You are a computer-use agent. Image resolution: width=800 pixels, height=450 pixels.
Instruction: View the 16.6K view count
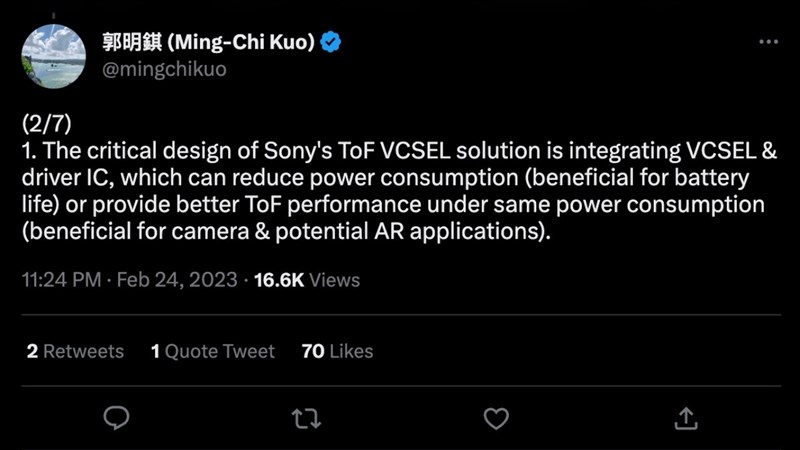(x=279, y=280)
